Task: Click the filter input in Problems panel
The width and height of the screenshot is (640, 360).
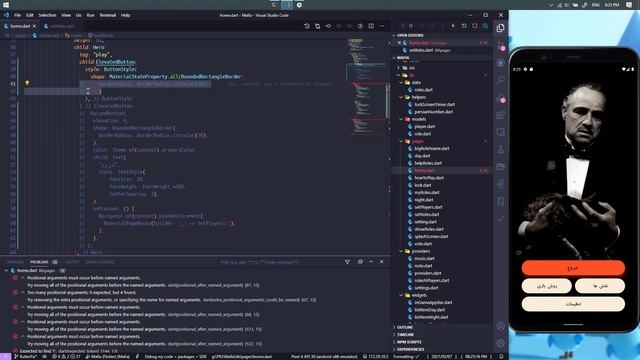Action: [x=280, y=262]
